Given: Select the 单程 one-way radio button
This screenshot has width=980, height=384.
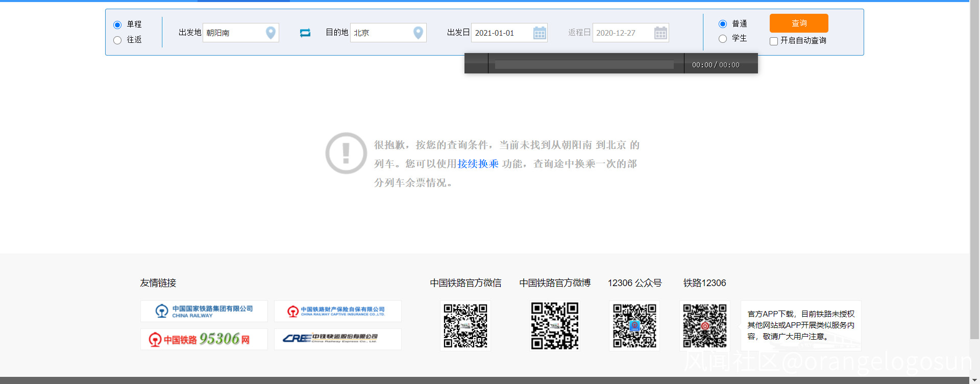Looking at the screenshot, I should point(117,25).
